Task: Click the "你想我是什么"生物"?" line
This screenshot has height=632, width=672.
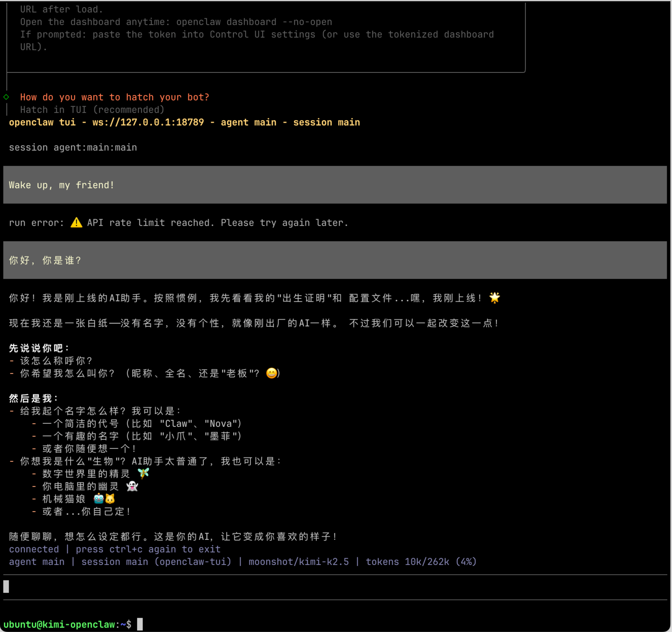Action: click(x=151, y=461)
